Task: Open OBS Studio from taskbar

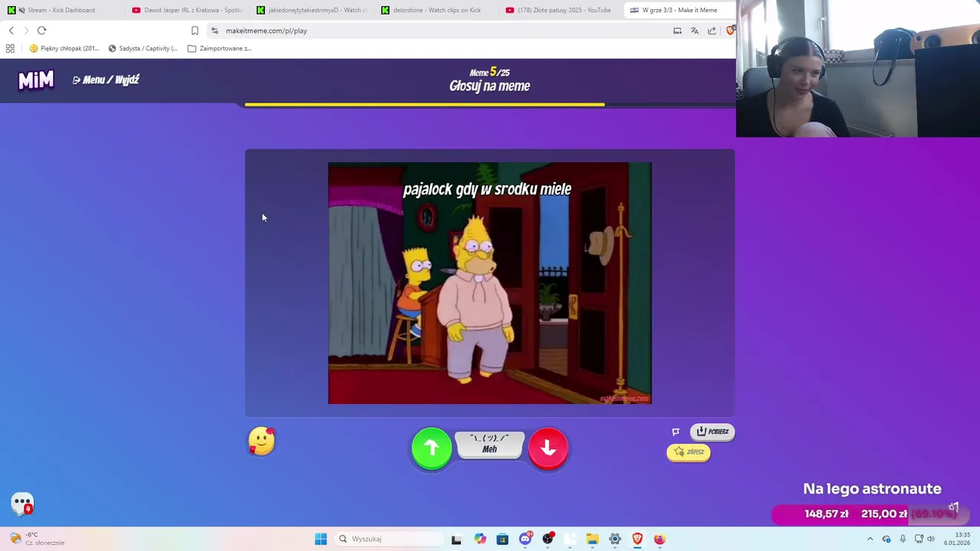Action: (x=547, y=539)
